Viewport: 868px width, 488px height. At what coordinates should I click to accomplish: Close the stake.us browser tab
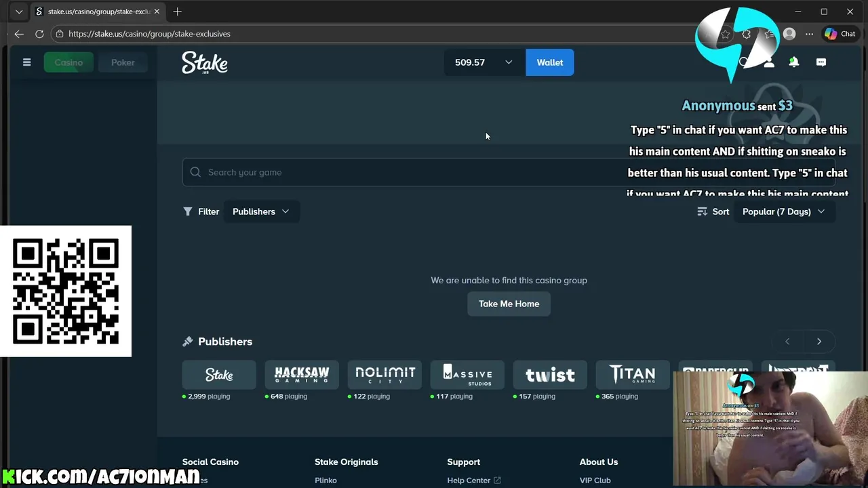(158, 12)
